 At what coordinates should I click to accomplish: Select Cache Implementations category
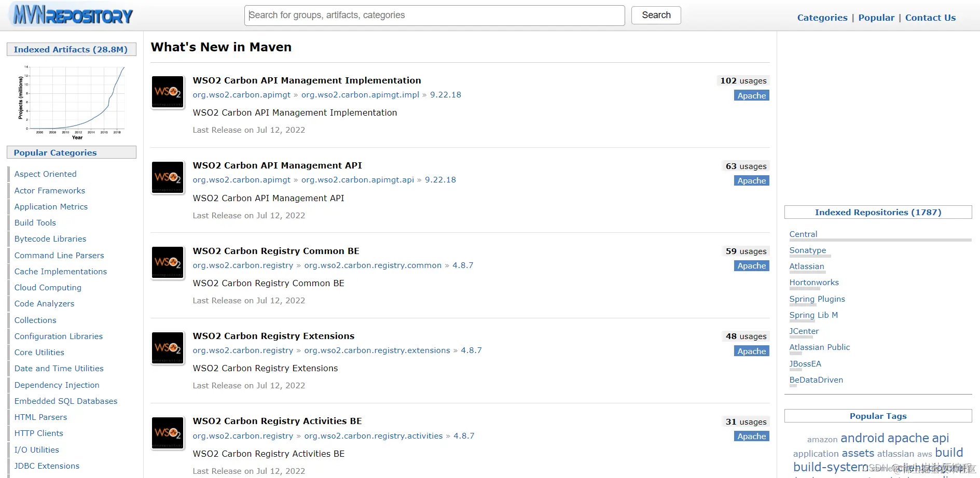[x=61, y=271]
